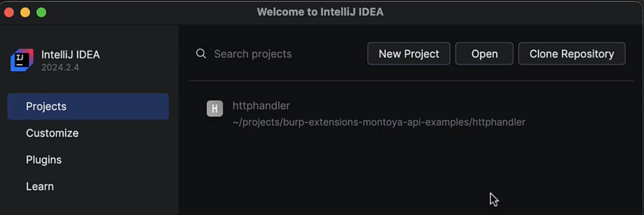Click the magnifying glass search icon

[201, 53]
